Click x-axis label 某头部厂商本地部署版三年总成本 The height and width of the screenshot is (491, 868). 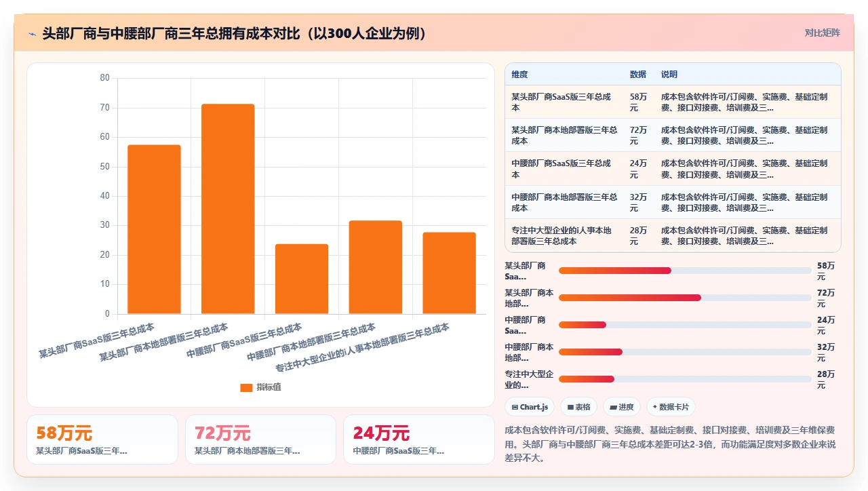click(163, 342)
